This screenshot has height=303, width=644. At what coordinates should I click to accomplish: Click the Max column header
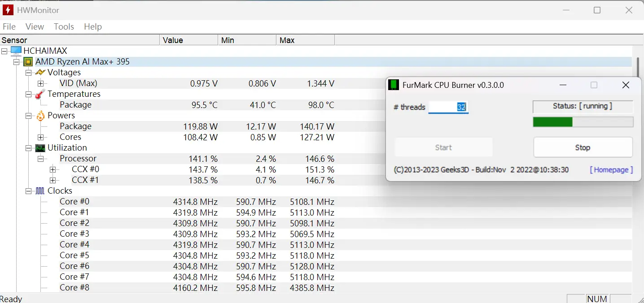coord(306,40)
